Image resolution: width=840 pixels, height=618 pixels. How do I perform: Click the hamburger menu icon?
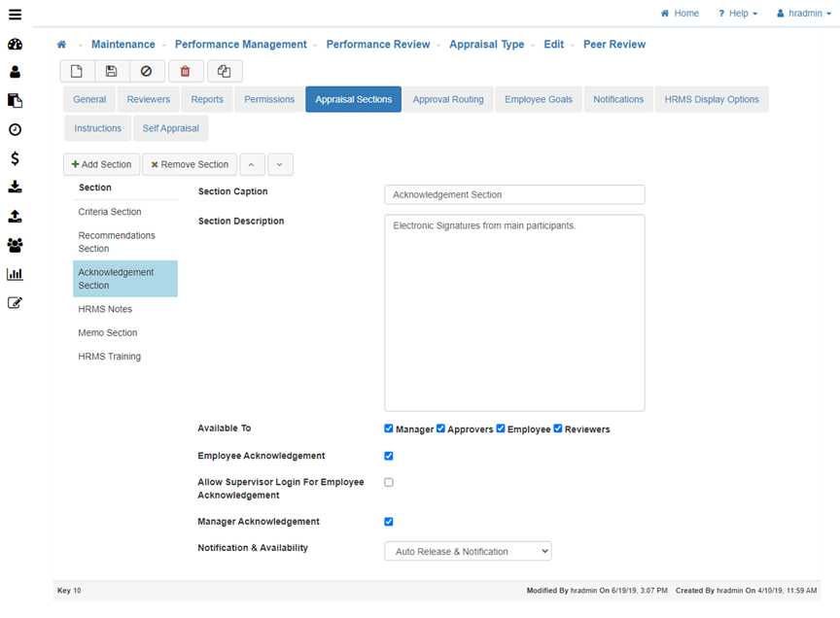[15, 15]
